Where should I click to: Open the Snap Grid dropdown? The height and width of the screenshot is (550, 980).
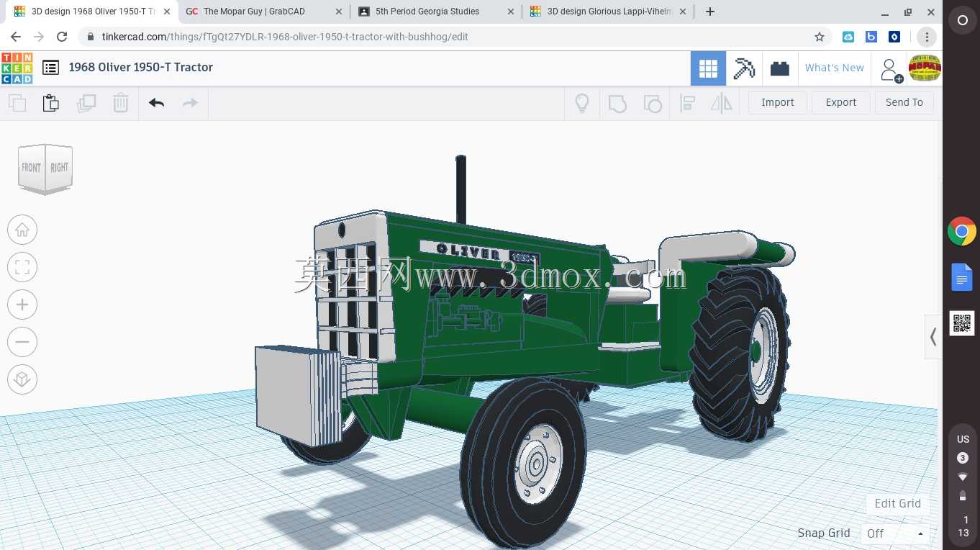click(x=895, y=533)
